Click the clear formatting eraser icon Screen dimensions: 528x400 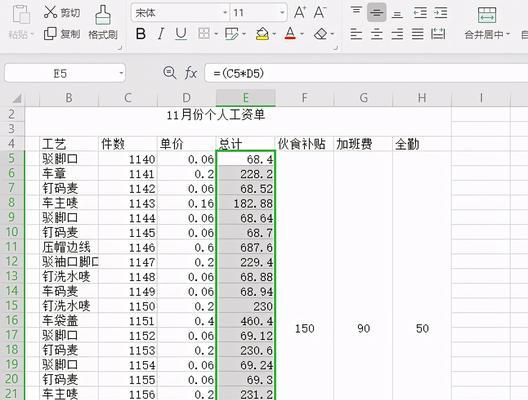(320, 34)
